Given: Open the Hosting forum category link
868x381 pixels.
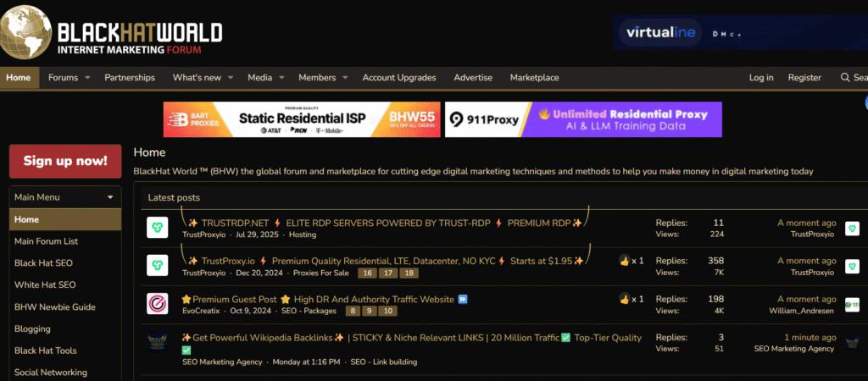Looking at the screenshot, I should (303, 235).
